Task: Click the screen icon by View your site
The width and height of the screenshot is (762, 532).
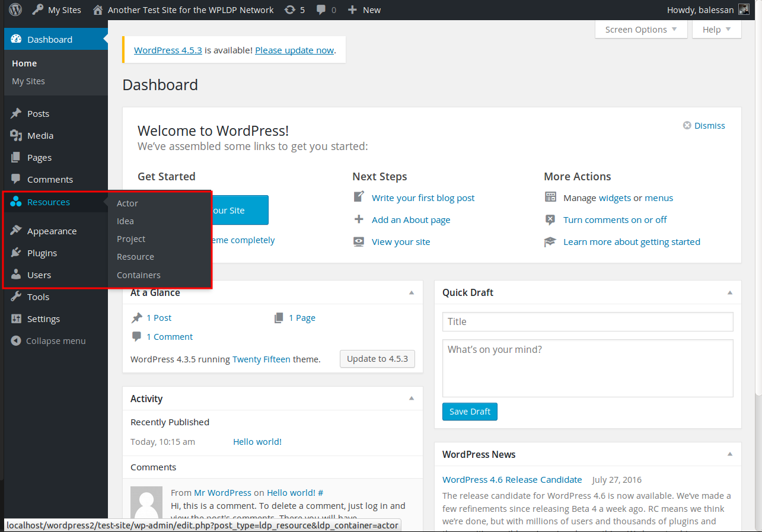Action: point(359,241)
